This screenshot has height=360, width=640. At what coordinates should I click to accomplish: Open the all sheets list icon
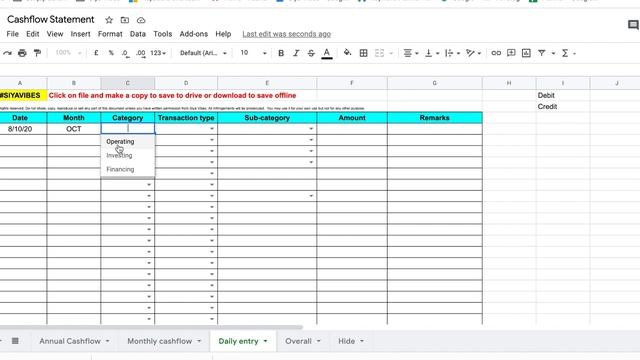click(x=15, y=341)
